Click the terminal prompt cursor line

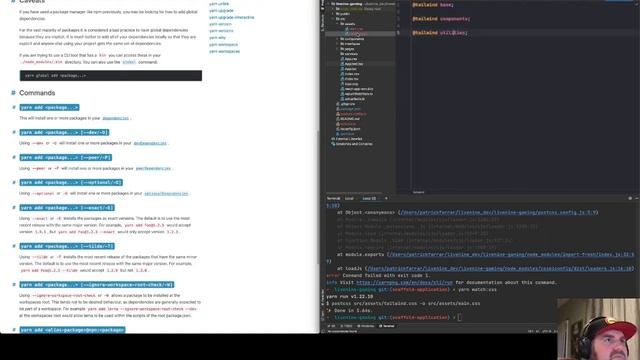(x=460, y=318)
